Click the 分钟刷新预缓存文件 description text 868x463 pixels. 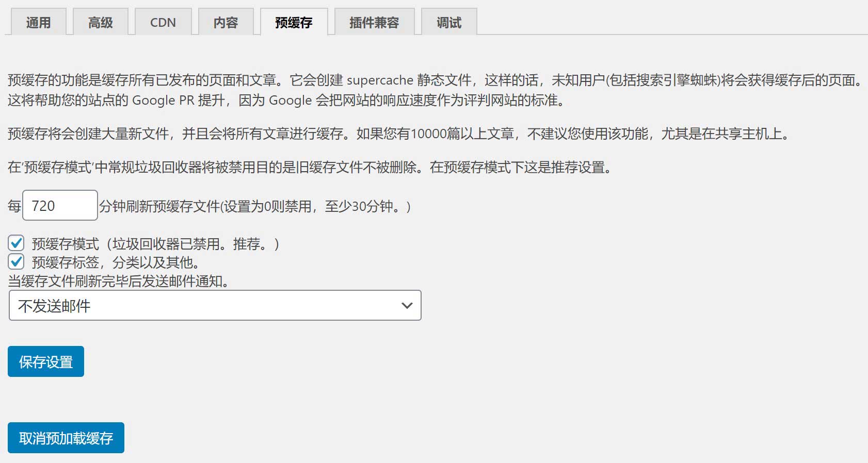click(255, 207)
